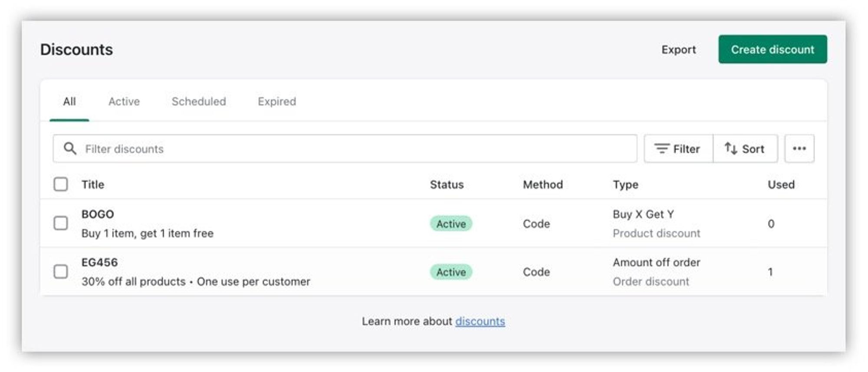Click the Export button
868x372 pixels.
click(678, 50)
